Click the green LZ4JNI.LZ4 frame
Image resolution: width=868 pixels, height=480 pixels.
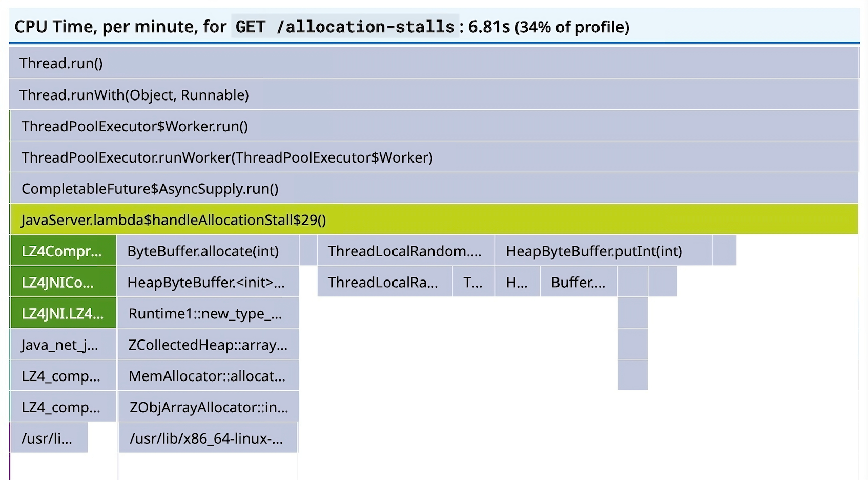(61, 313)
